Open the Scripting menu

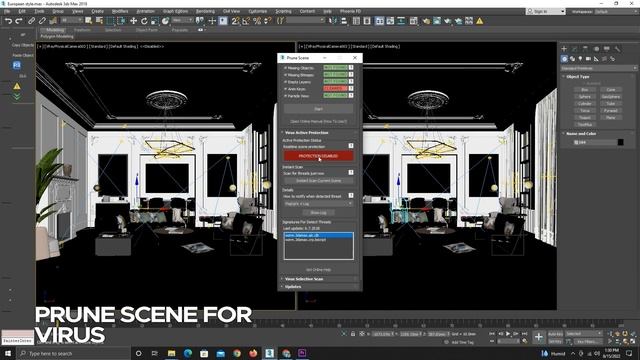(x=283, y=11)
